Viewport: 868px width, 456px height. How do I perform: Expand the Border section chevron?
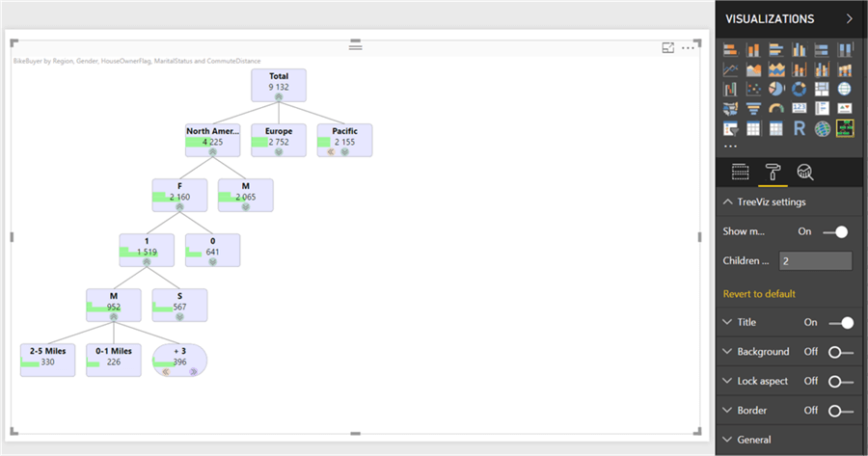[727, 410]
